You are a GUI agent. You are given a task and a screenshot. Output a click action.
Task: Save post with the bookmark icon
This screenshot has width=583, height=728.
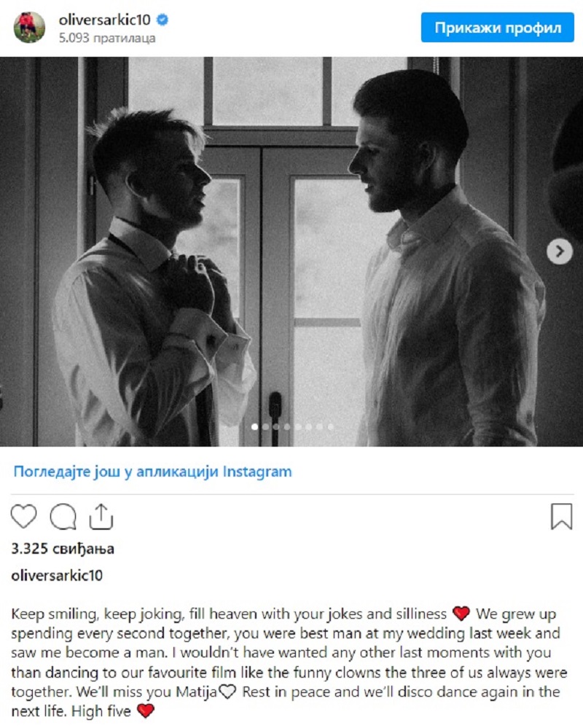coord(561,517)
